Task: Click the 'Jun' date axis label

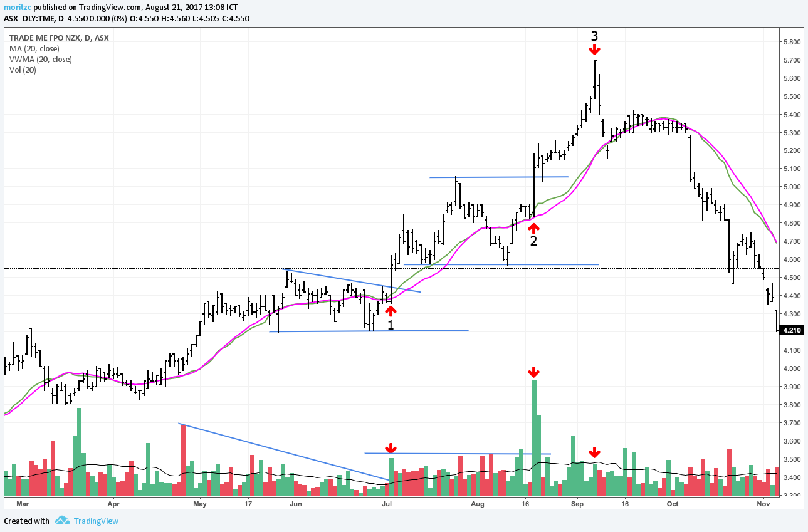Action: click(296, 503)
